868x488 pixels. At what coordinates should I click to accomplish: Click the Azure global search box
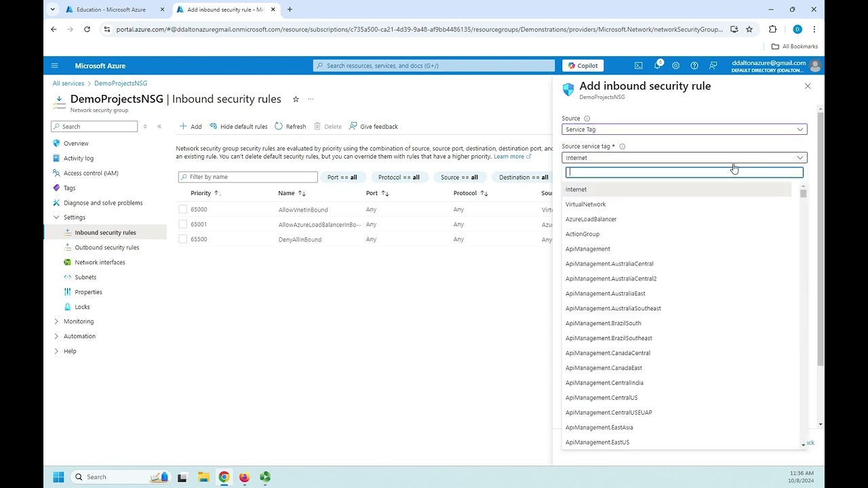[434, 66]
